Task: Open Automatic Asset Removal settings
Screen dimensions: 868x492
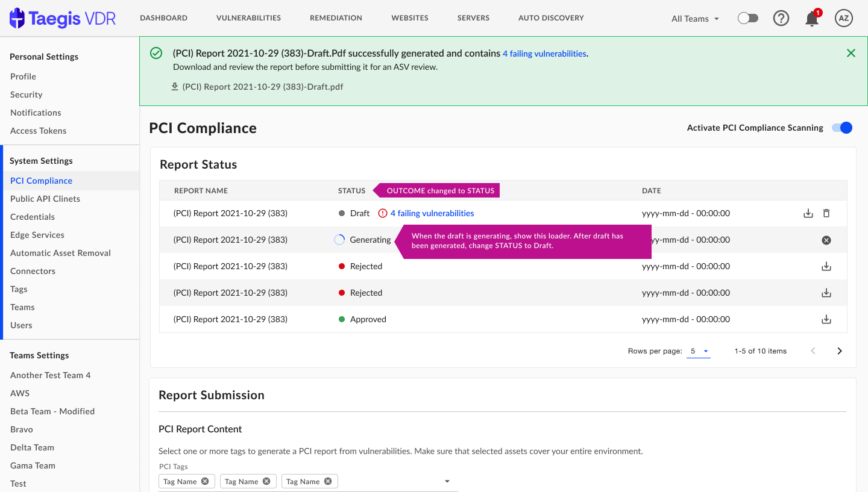Action: (x=60, y=253)
